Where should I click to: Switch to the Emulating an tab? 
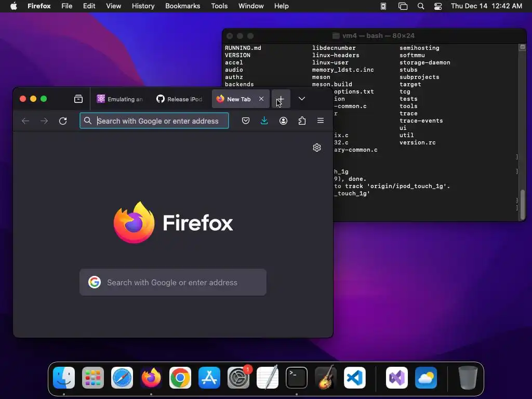click(120, 99)
